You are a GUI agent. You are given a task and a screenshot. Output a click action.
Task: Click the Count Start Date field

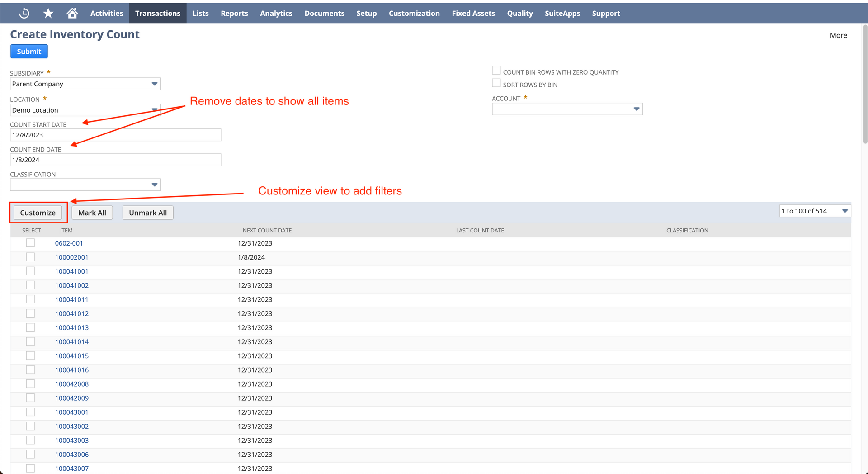tap(115, 135)
